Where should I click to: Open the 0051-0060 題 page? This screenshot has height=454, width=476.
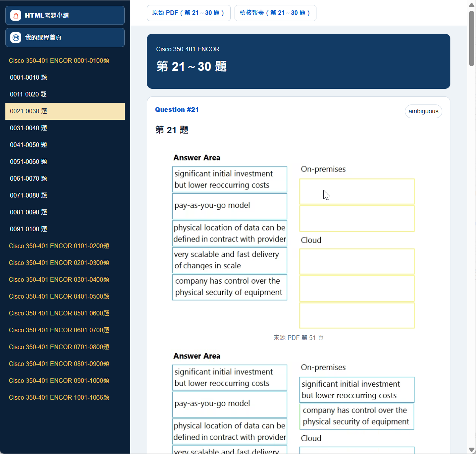tap(65, 162)
